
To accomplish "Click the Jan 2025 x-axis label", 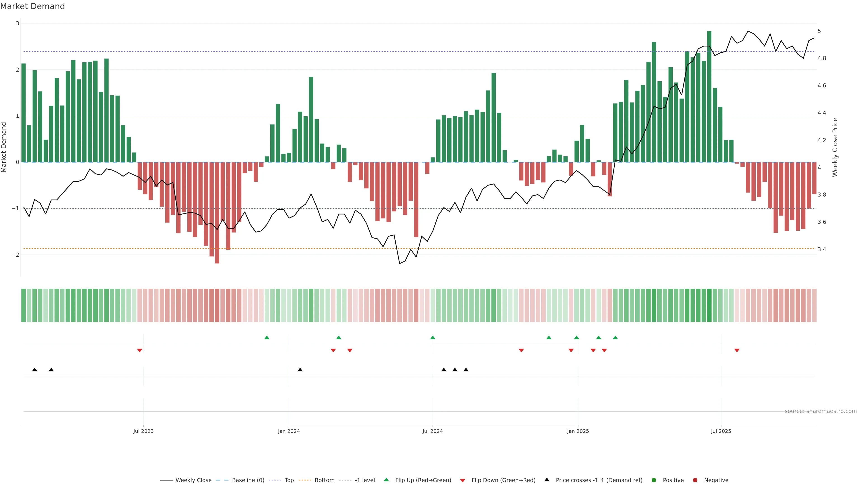I will click(578, 431).
